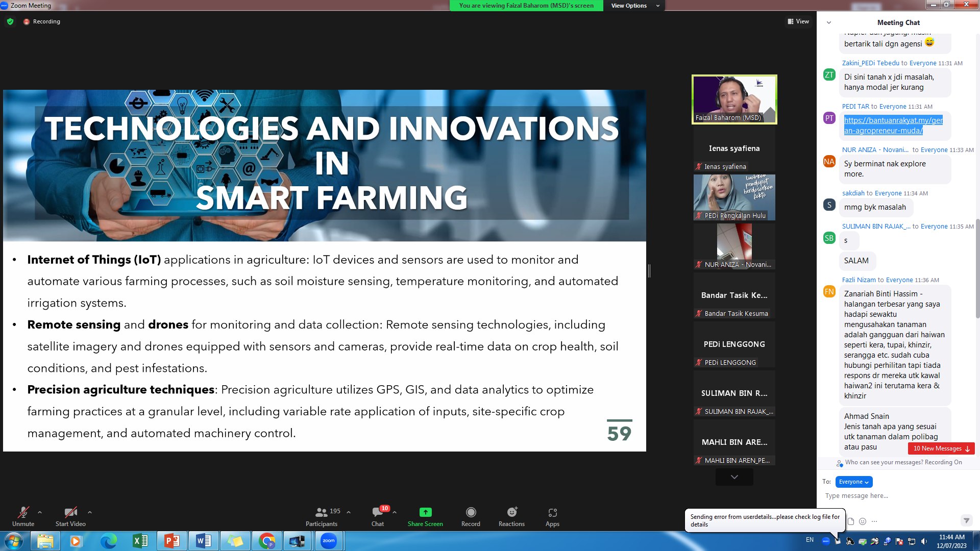This screenshot has width=980, height=551.
Task: Open Sticky Notes from taskbar
Action: [235, 541]
